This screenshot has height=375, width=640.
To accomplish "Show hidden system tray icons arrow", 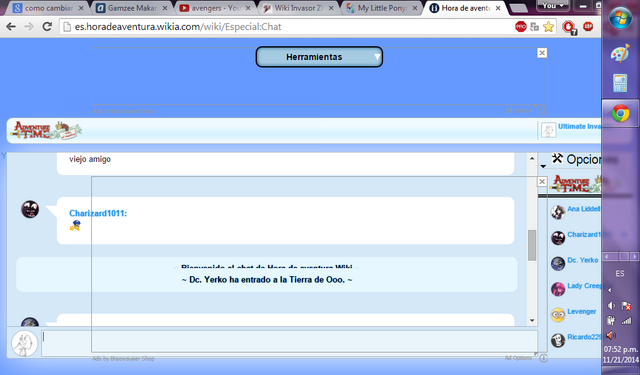I will coord(610,290).
